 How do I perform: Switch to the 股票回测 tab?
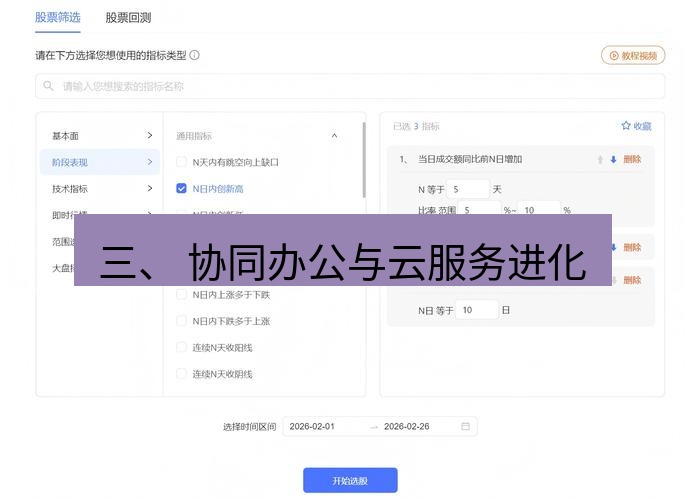click(x=128, y=18)
